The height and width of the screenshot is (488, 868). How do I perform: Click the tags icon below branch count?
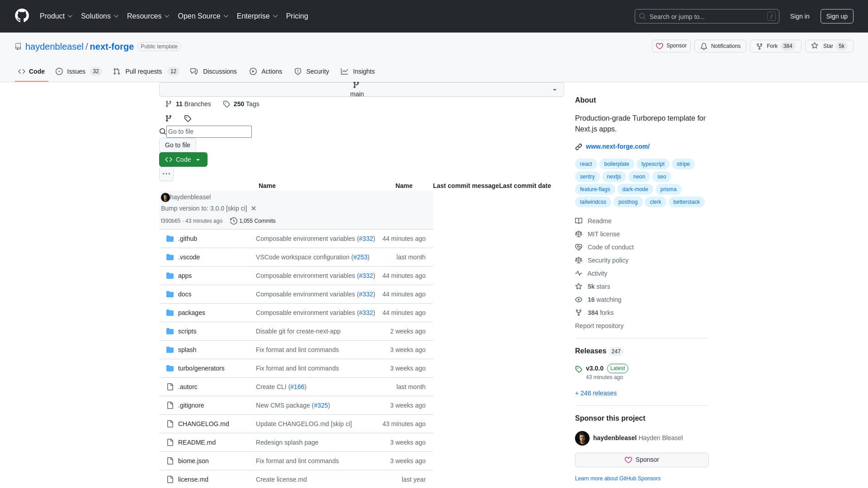188,118
